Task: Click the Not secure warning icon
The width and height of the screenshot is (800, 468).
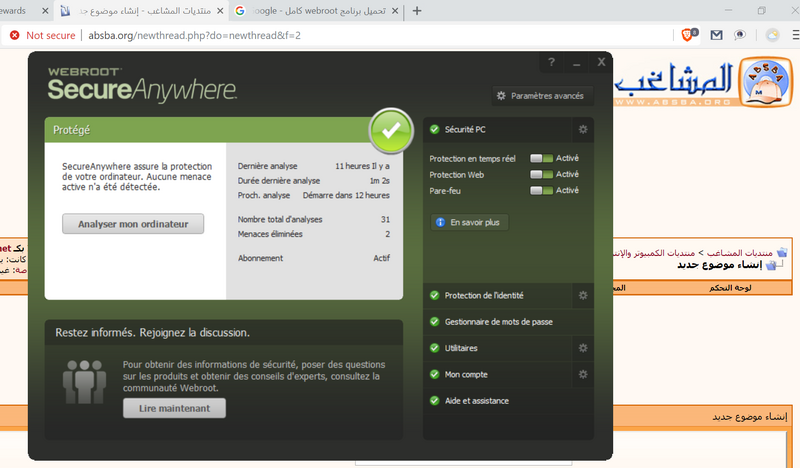Action: [15, 35]
